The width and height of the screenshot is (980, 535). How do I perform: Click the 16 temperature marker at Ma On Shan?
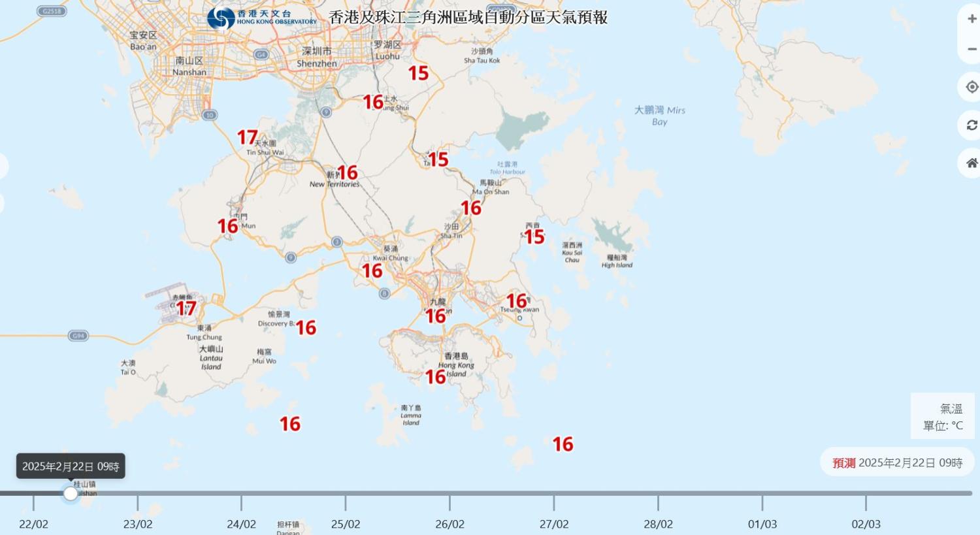click(471, 208)
